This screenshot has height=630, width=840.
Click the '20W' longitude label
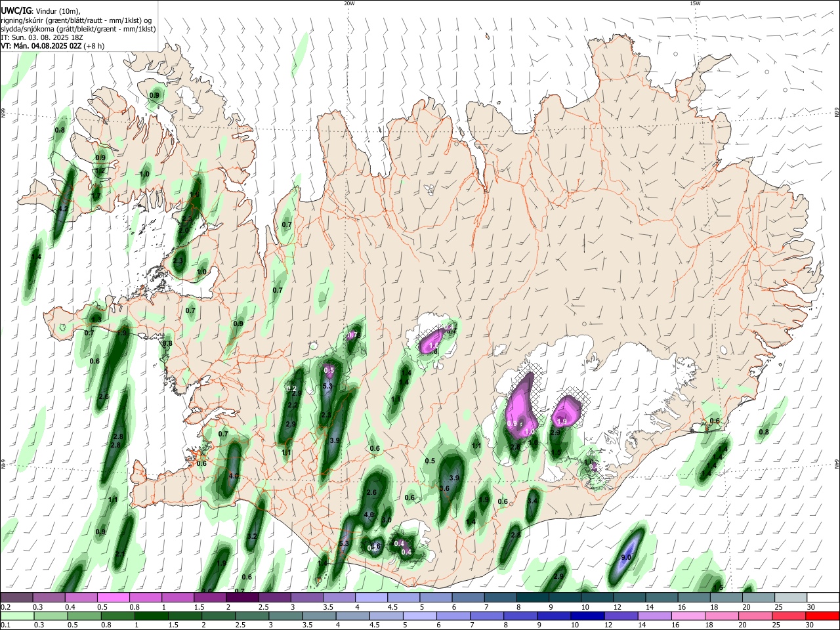point(349,3)
